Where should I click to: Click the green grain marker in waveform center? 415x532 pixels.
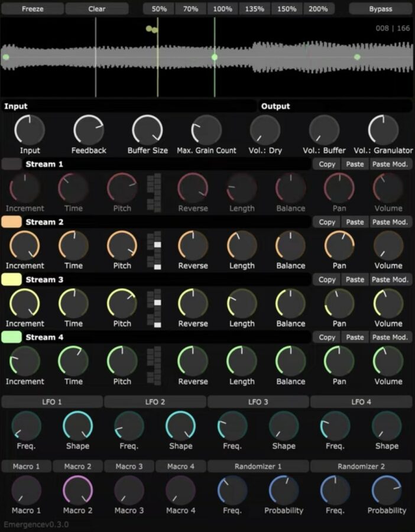pyautogui.click(x=215, y=57)
